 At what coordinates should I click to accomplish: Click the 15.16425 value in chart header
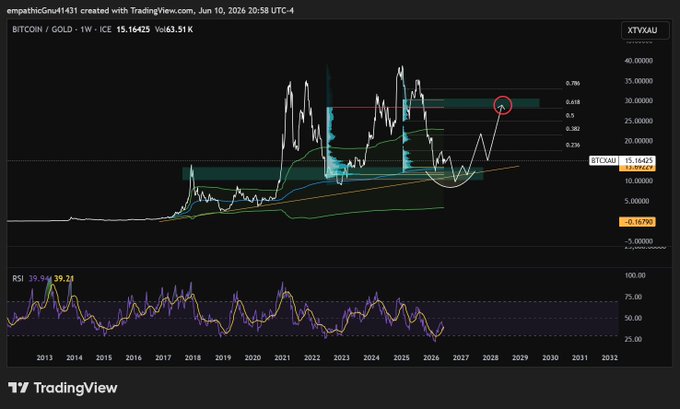[133, 29]
